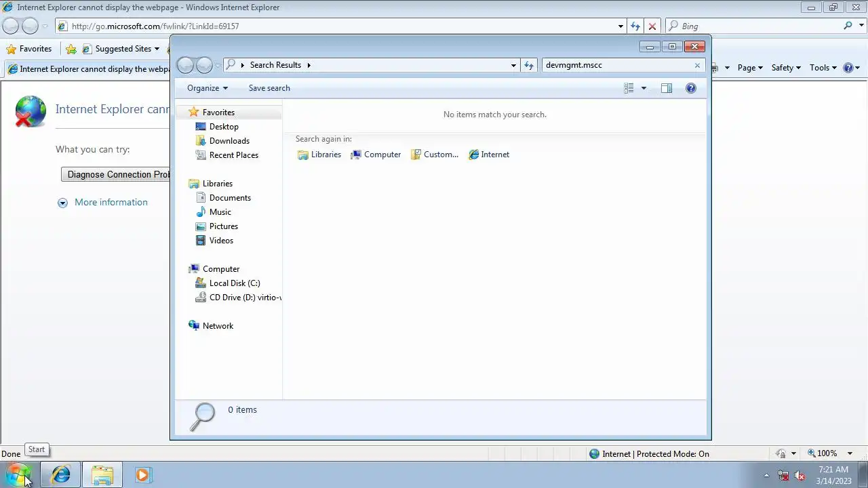The width and height of the screenshot is (868, 488).
Task: Click IE Bing search magnifier icon
Action: (848, 26)
